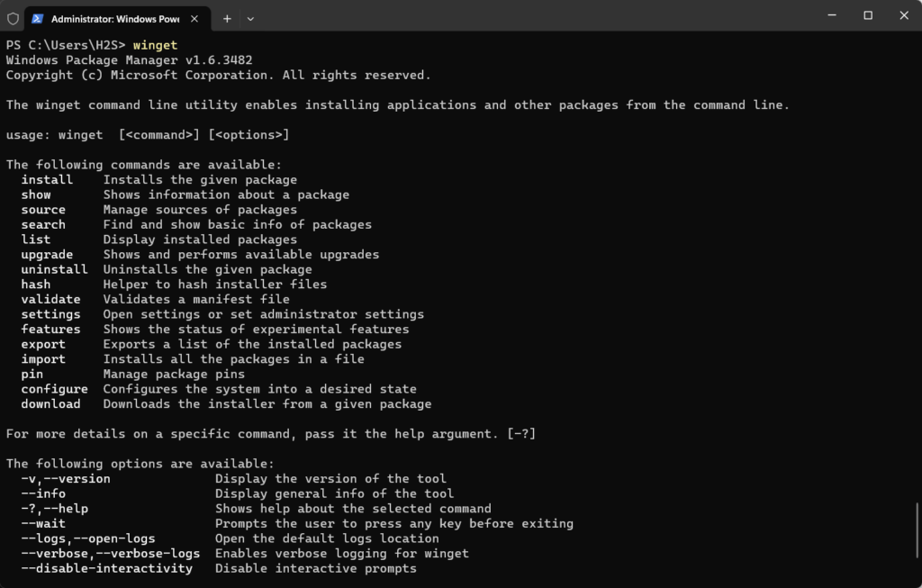Click the 'uninstall' command entry
Screen dimensions: 922x588
(x=55, y=269)
